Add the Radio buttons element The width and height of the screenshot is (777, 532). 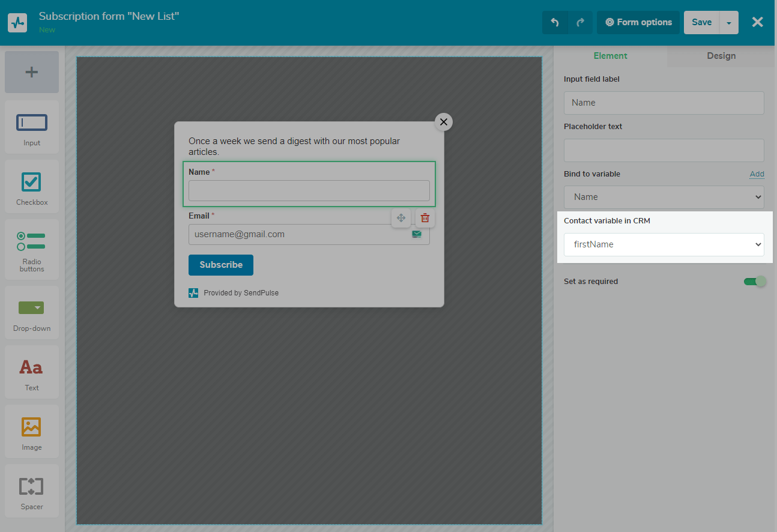[32, 247]
